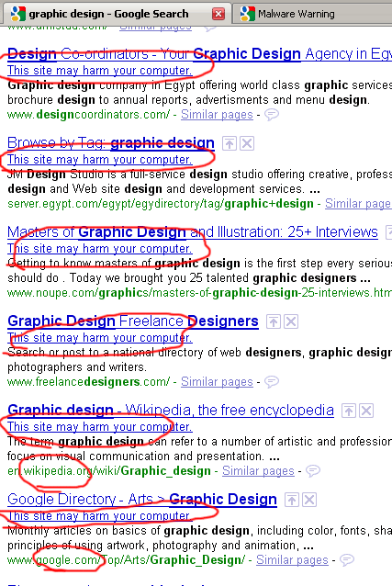Viewport: 392px width, 586px height.
Task: Remove the Google Directory result
Action: pos(309,500)
